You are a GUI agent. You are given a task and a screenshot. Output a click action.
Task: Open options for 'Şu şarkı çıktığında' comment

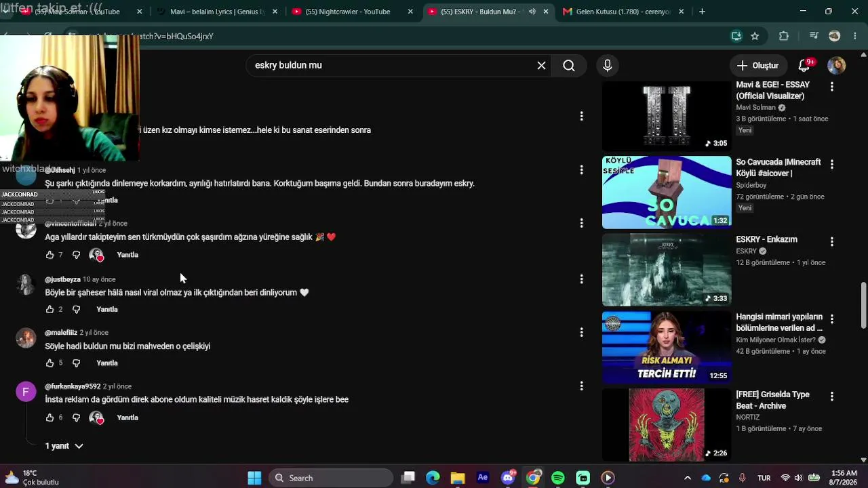tap(581, 169)
